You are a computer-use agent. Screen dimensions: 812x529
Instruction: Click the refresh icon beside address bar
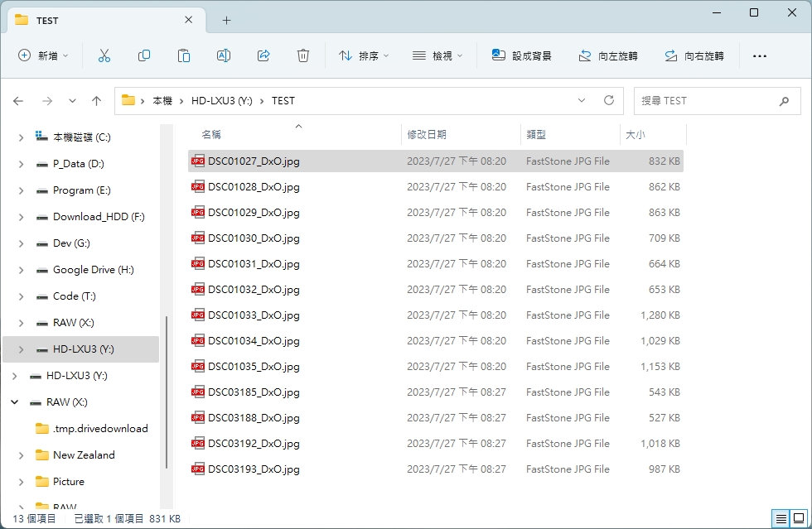point(609,100)
